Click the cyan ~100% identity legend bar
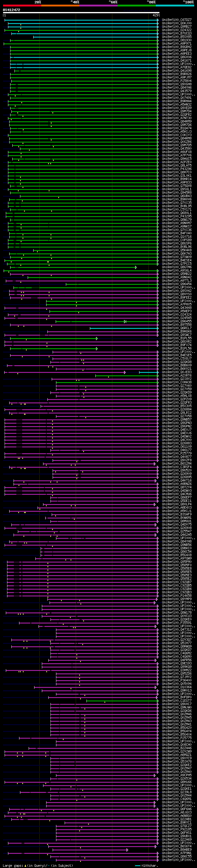The image size is (197, 868). [175, 6]
